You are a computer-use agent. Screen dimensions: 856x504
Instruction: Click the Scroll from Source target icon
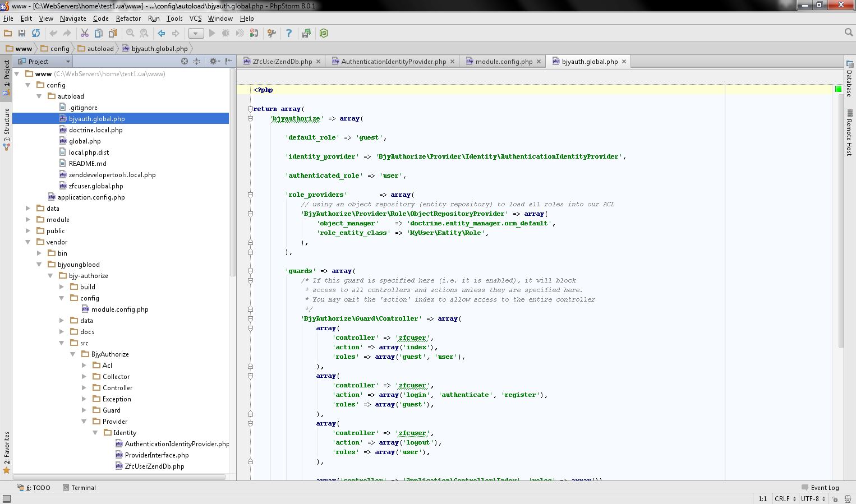coord(184,61)
